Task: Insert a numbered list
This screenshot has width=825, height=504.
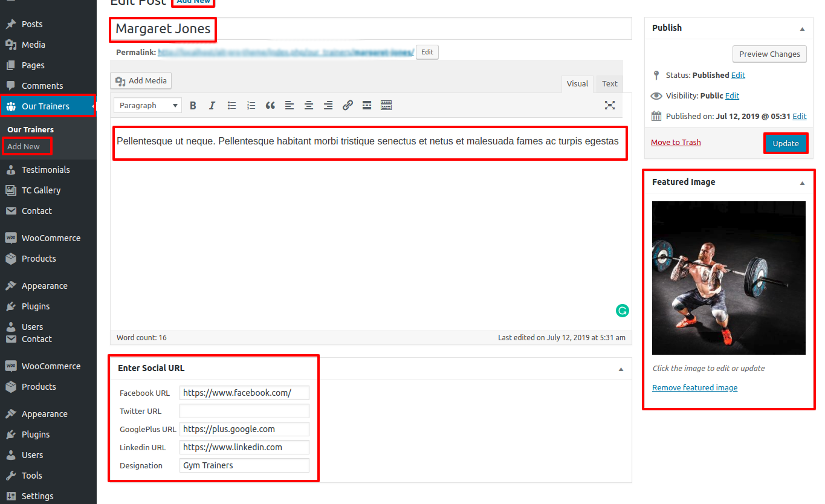Action: tap(251, 106)
